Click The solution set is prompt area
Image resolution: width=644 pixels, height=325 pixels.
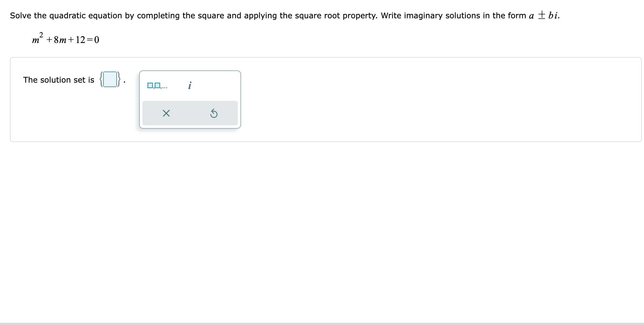[x=59, y=80]
